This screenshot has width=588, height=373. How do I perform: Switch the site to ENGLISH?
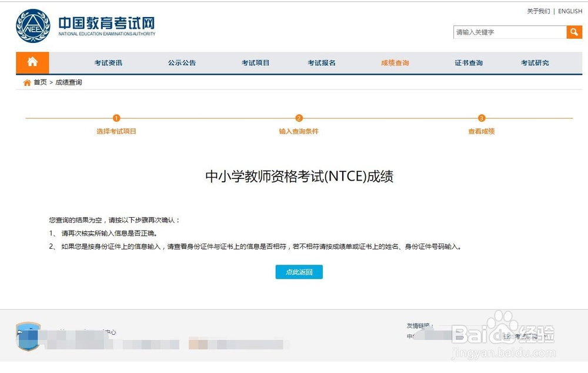click(x=569, y=11)
